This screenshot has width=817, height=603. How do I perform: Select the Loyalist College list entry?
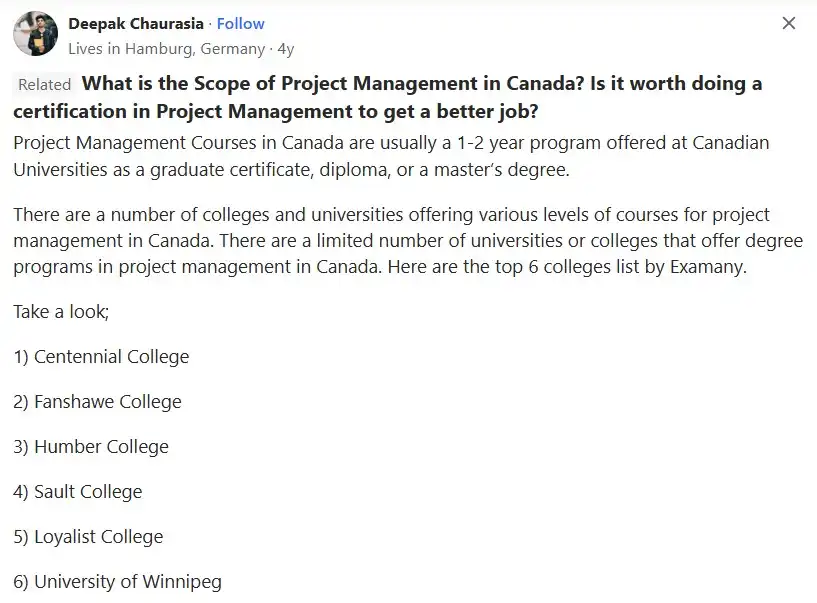88,536
